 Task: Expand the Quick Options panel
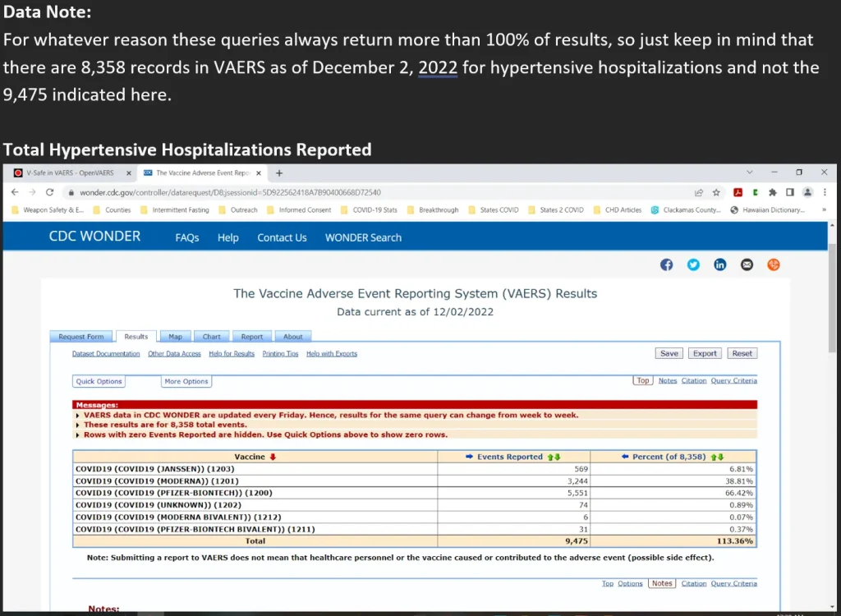(99, 381)
